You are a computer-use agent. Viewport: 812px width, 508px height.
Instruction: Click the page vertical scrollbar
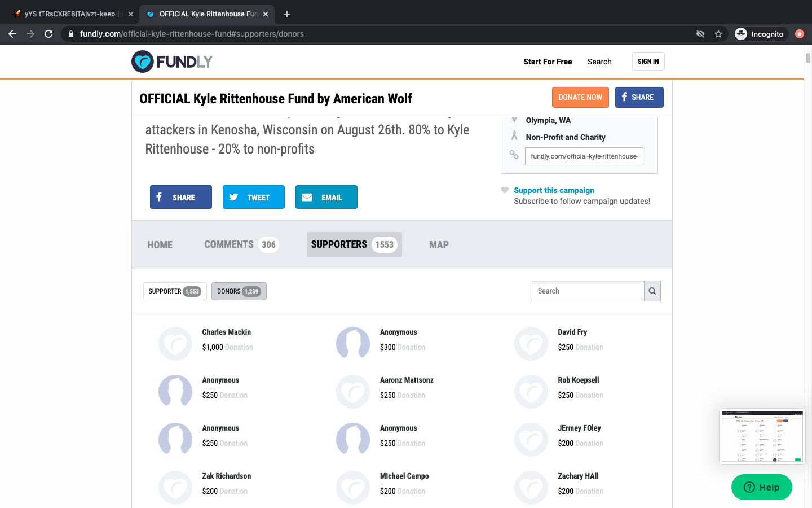click(807, 58)
